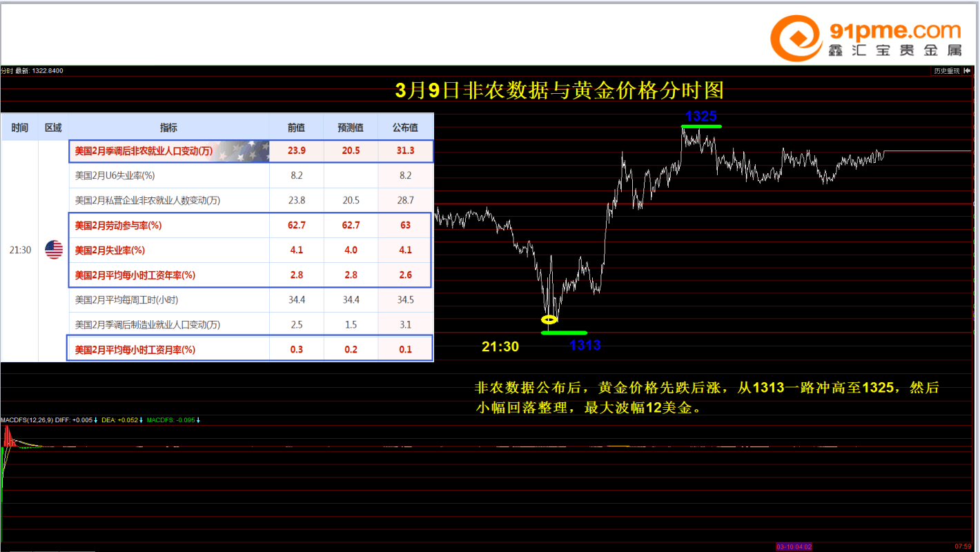Click the 03-10 04:02 time marker
Viewport: 980px width, 552px height.
794,546
